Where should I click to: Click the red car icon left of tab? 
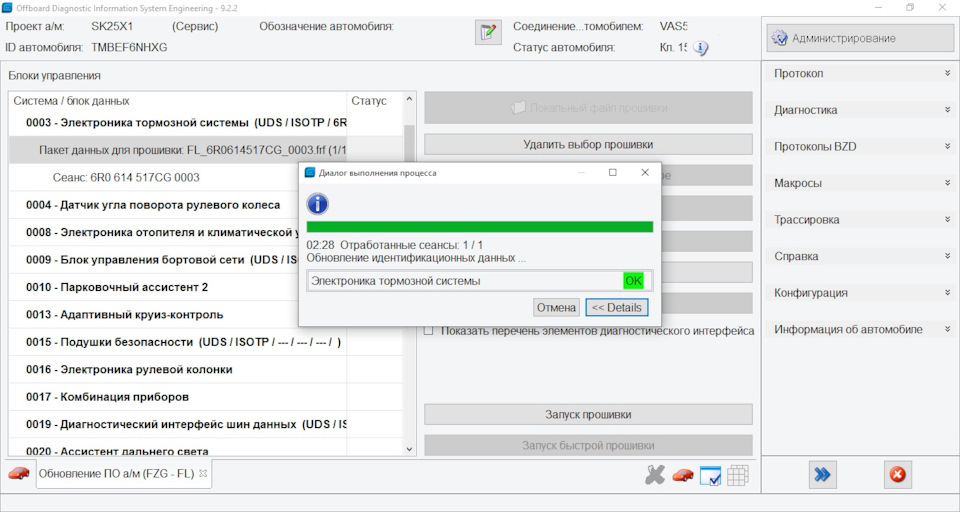(19, 473)
